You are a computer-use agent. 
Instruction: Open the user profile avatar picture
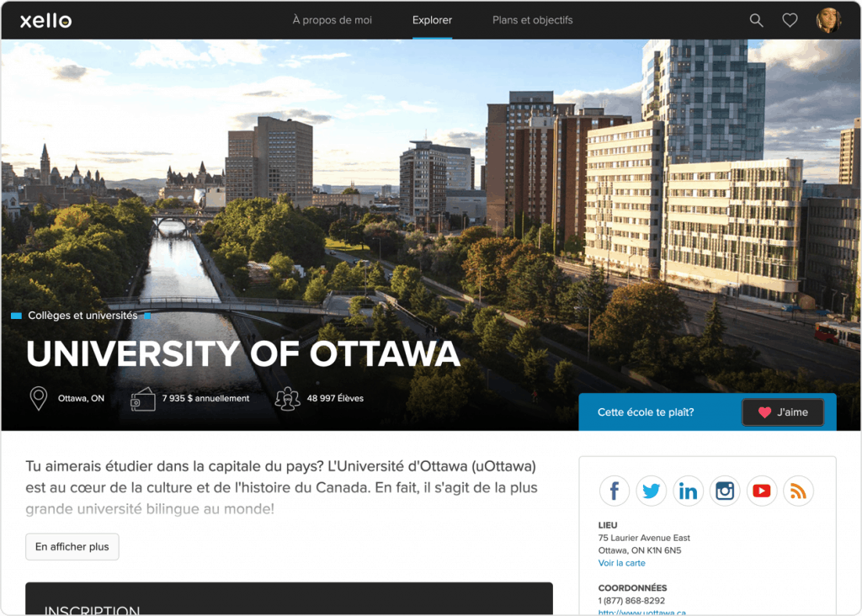point(829,19)
